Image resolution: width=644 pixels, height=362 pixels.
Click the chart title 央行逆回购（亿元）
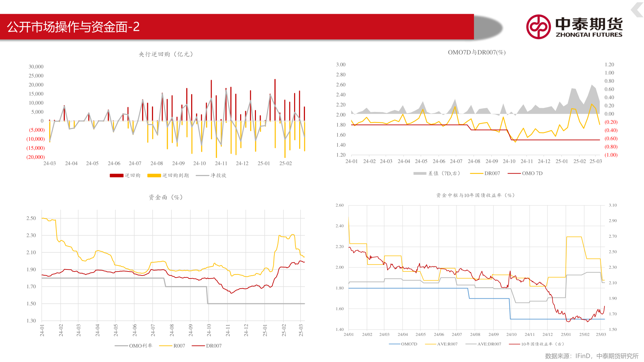coord(166,54)
